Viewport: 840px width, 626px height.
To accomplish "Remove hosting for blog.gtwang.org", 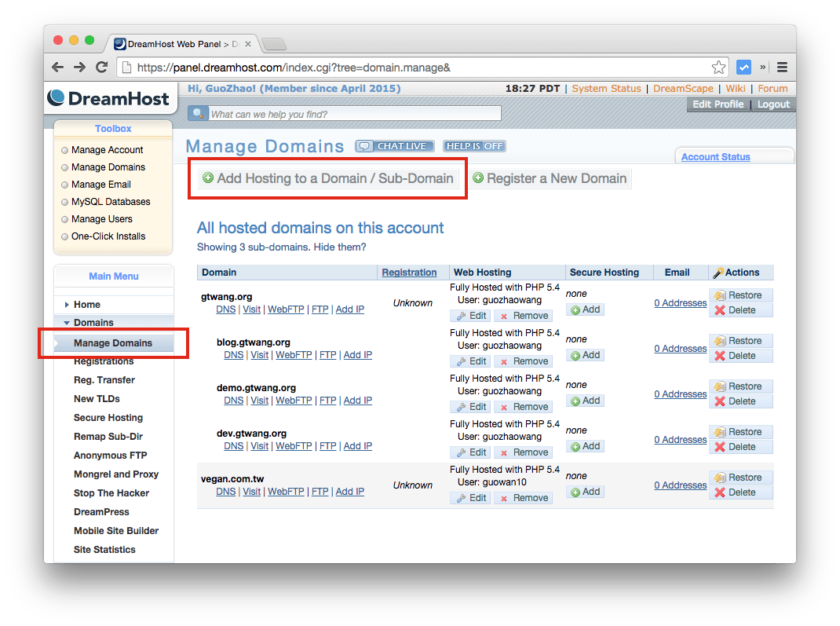I will pos(523,361).
